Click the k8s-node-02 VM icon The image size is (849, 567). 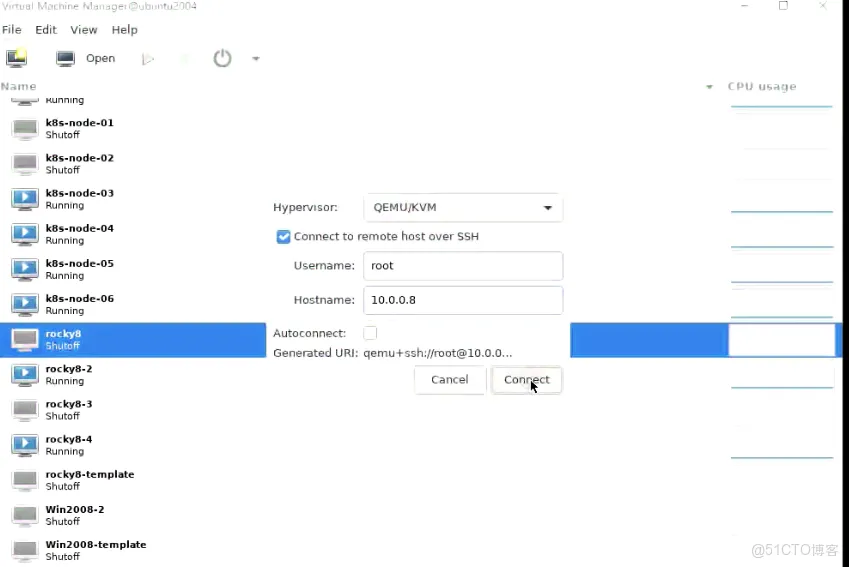[25, 164]
